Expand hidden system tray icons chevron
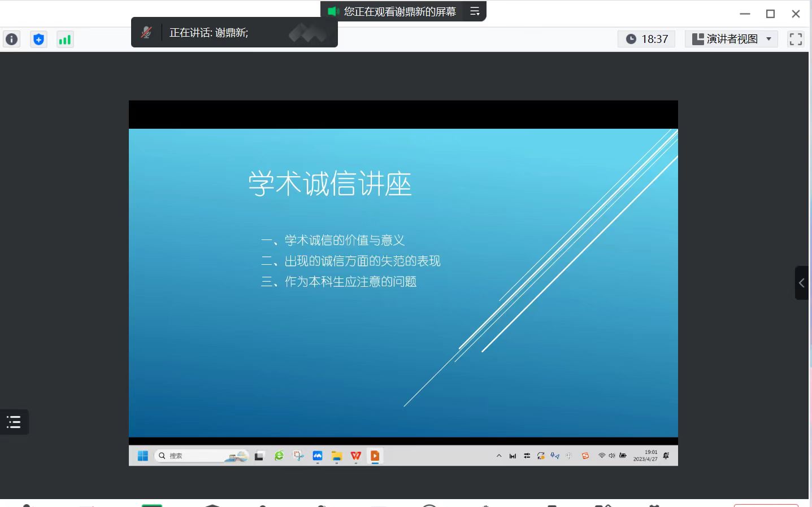Viewport: 812px width, 507px height. pos(499,456)
